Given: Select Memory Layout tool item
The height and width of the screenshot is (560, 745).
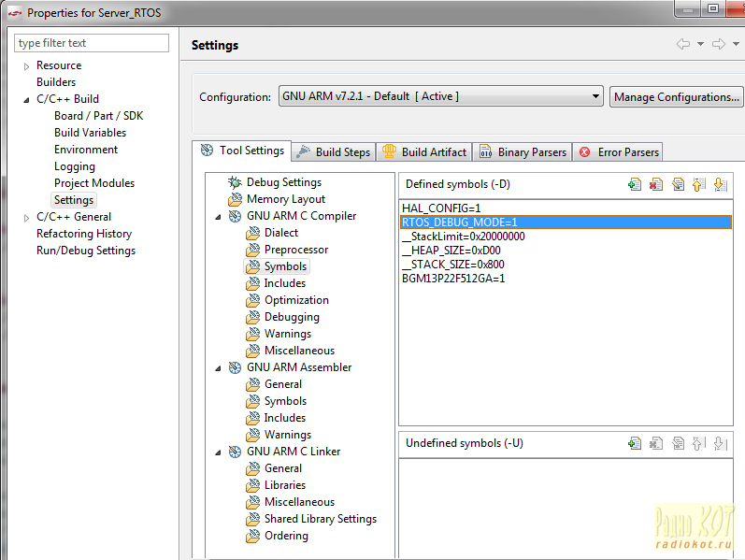Looking at the screenshot, I should point(286,199).
